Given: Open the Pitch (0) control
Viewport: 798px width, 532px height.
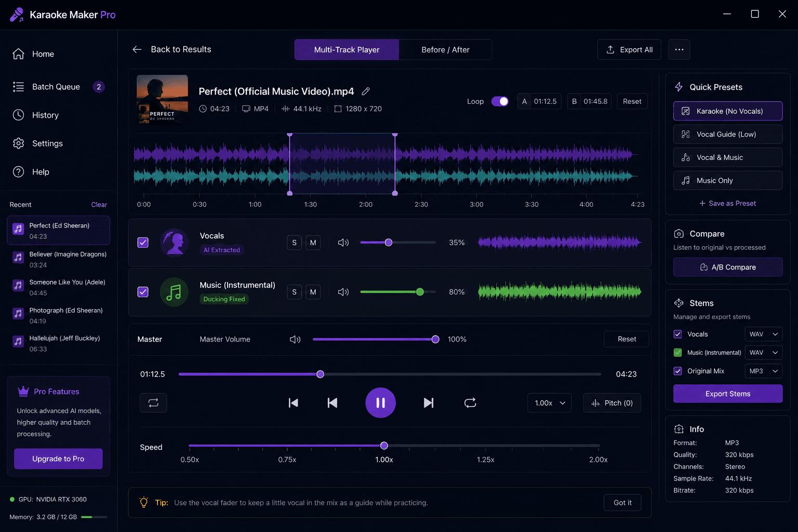Looking at the screenshot, I should click(x=612, y=403).
